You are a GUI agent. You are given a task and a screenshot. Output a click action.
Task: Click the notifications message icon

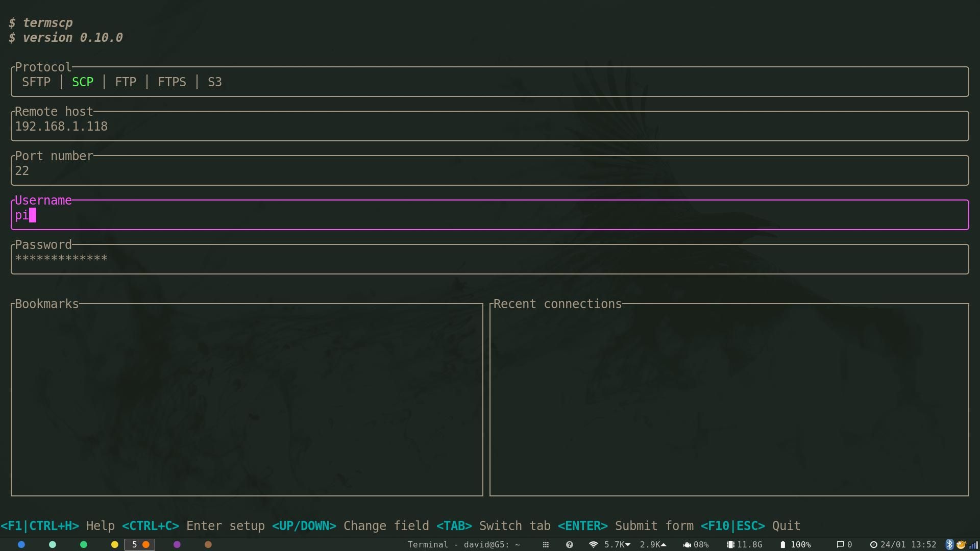click(x=840, y=545)
